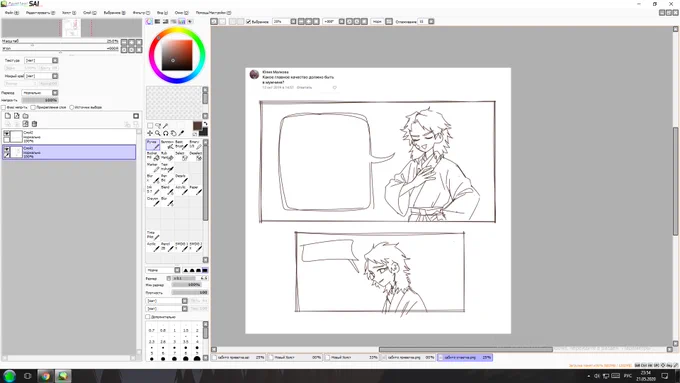Select the selection source radio button
The image size is (680, 383).
pyautogui.click(x=72, y=107)
